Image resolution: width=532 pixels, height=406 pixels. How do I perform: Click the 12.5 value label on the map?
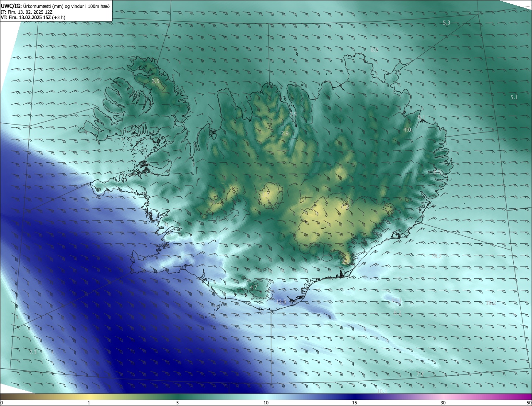click(281, 301)
